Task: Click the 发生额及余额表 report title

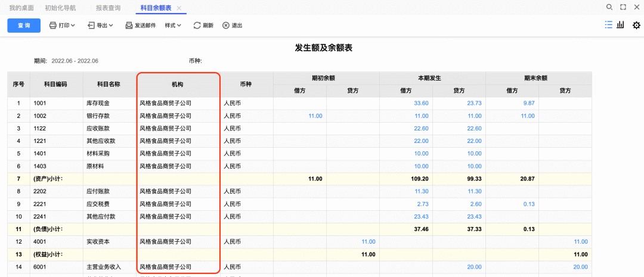Action: click(324, 48)
